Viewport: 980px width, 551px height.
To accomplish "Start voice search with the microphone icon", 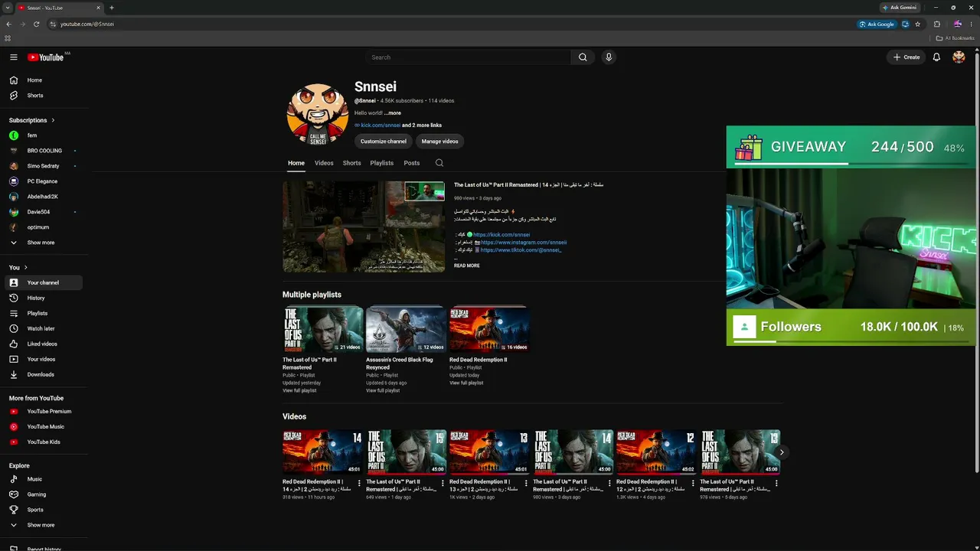I will 609,57.
